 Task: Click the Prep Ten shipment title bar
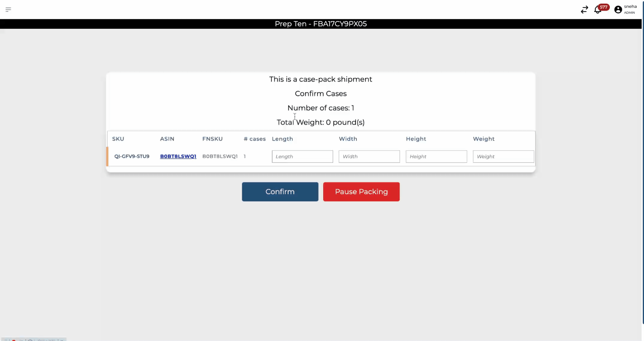[321, 24]
